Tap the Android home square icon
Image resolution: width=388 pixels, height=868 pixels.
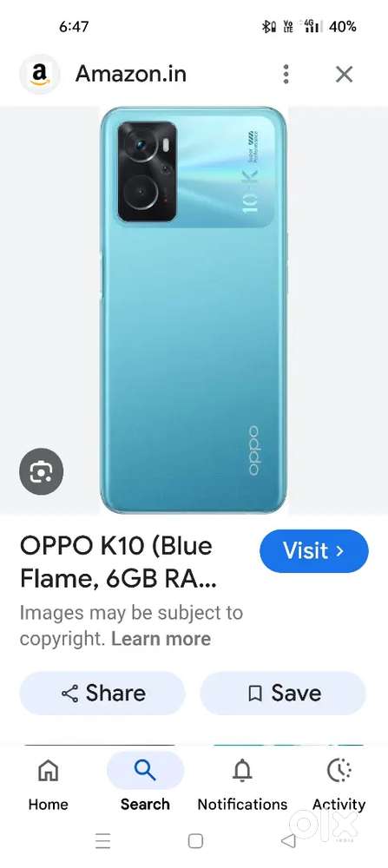tap(195, 841)
